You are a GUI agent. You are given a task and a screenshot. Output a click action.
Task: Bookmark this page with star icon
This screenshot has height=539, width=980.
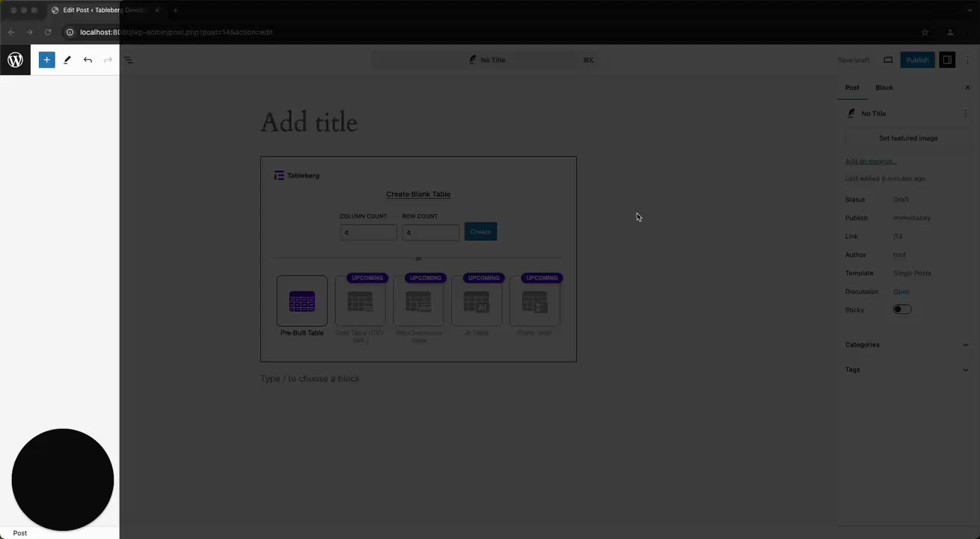[925, 32]
